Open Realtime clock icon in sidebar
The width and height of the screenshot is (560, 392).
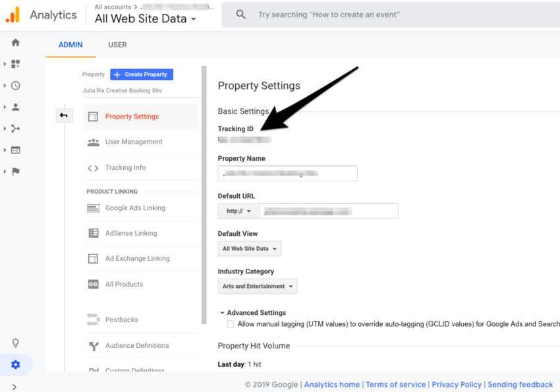click(x=16, y=86)
